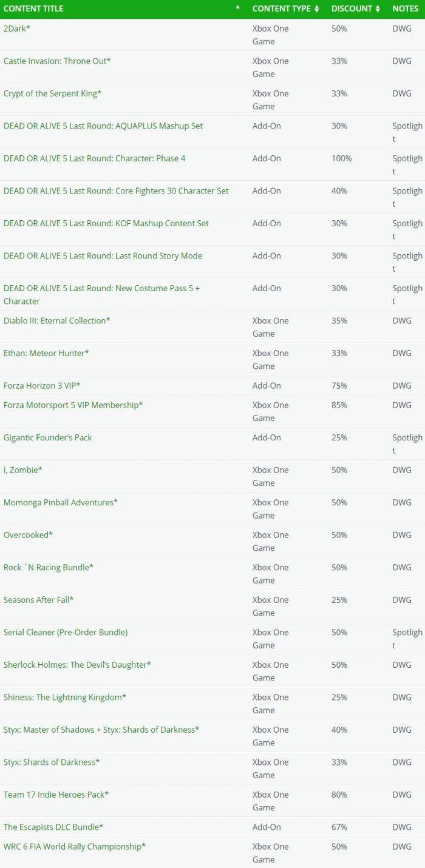Open WRC 6 FIA World Rally Championship*
425x868 pixels.
75,847
